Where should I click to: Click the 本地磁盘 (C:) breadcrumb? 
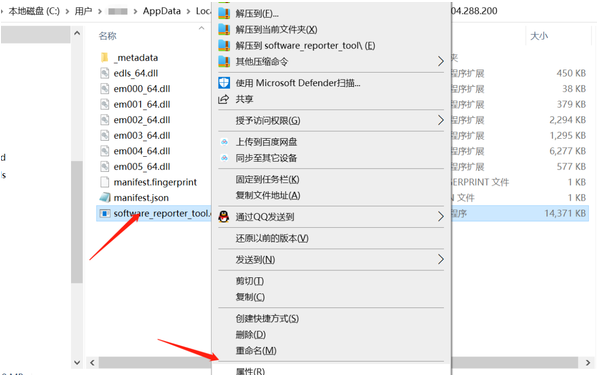click(x=34, y=11)
